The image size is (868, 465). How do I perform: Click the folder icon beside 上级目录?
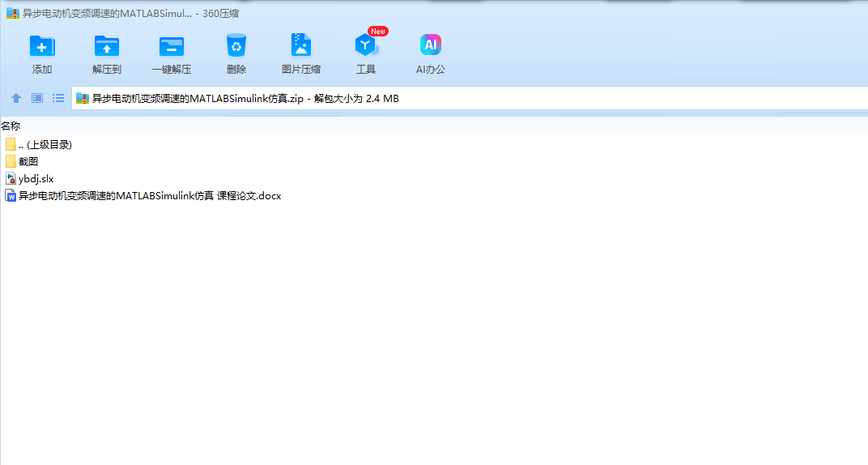(11, 144)
